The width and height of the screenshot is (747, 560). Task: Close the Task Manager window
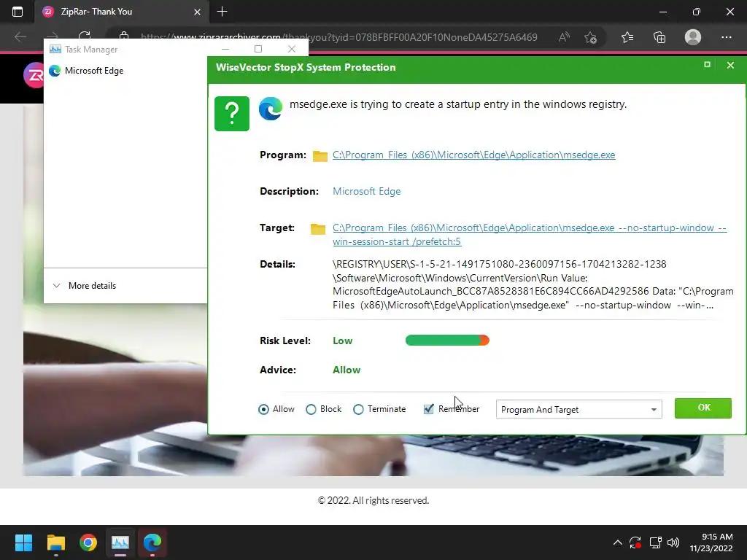(292, 49)
